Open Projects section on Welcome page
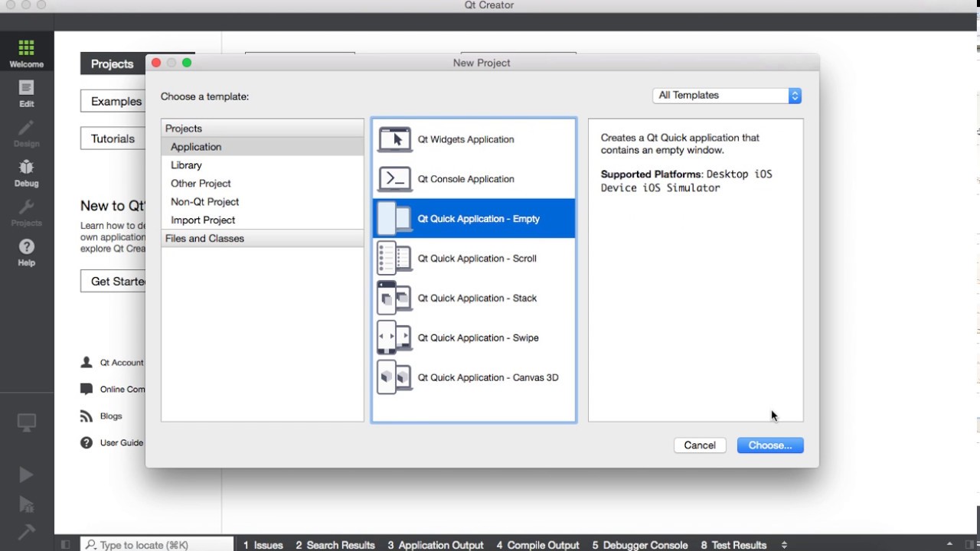This screenshot has height=551, width=980. coord(113,64)
